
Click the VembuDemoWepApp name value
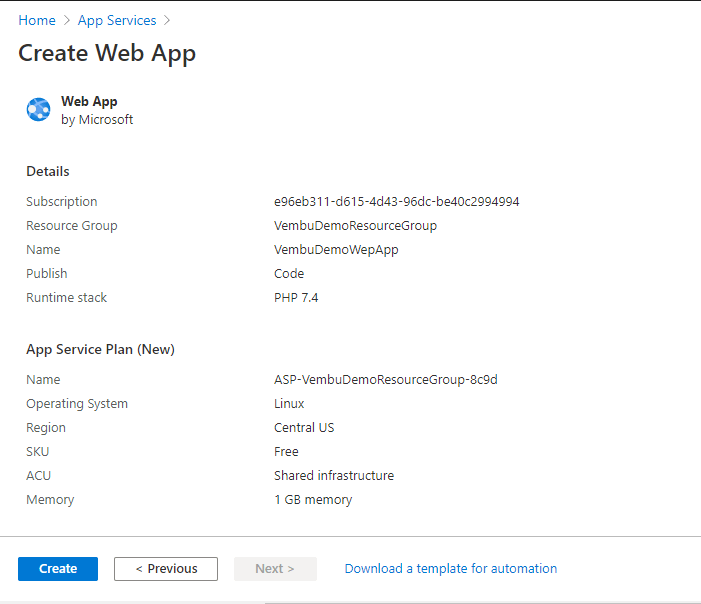click(336, 250)
